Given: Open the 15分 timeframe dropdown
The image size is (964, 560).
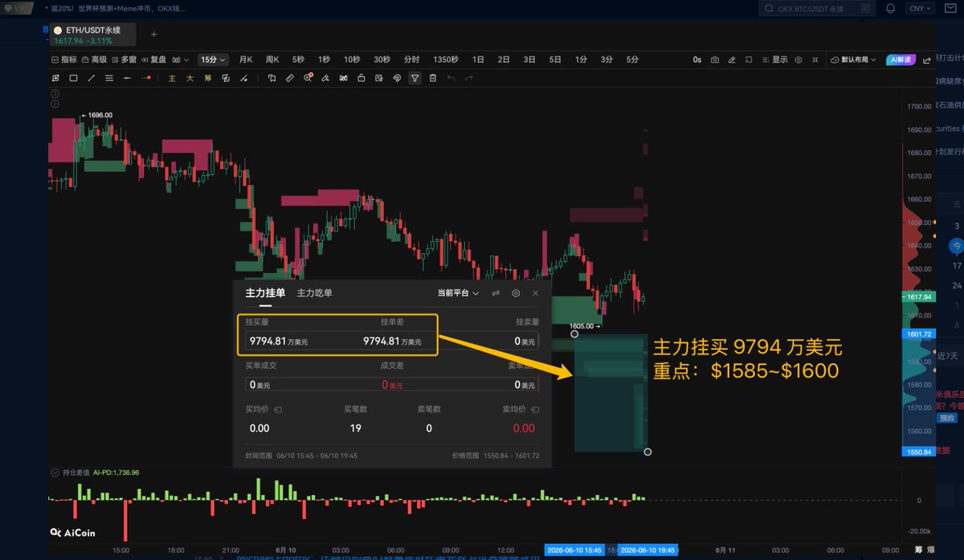Looking at the screenshot, I should coord(214,59).
